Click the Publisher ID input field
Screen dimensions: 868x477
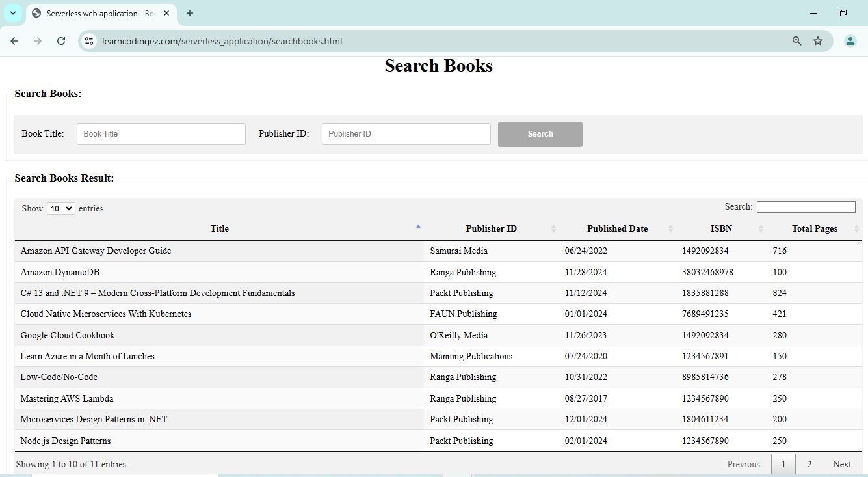[406, 134]
